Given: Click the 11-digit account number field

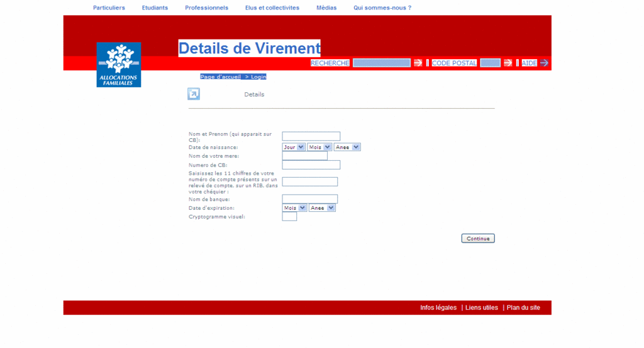Looking at the screenshot, I should pos(309,182).
